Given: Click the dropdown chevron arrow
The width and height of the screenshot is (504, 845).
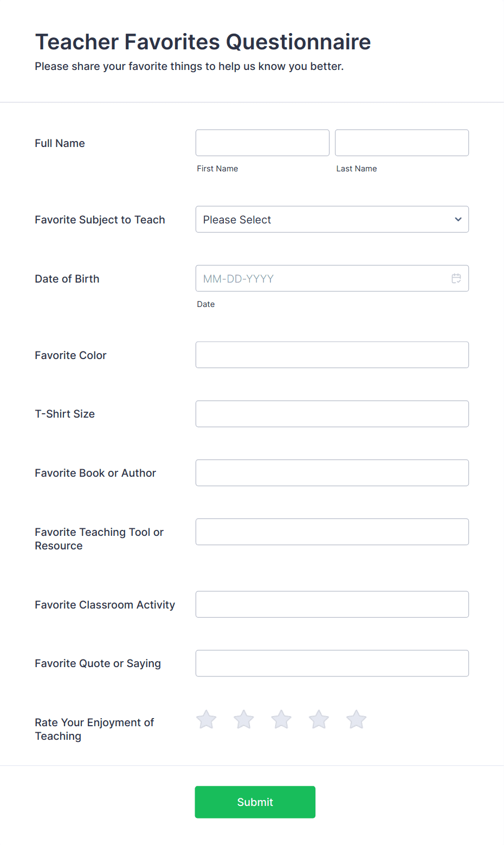Looking at the screenshot, I should coord(458,219).
